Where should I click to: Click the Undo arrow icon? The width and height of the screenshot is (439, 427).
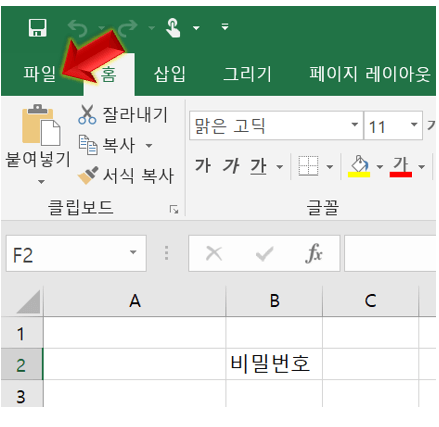point(78,28)
